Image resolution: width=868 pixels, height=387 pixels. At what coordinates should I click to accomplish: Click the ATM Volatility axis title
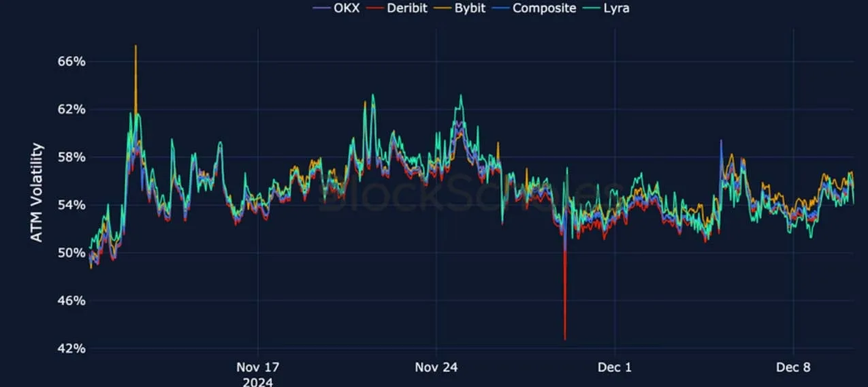click(x=37, y=192)
